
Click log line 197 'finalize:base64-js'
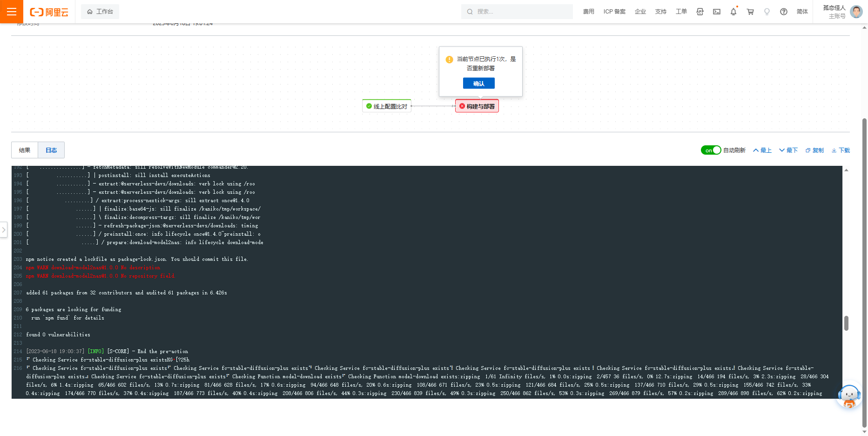tap(143, 209)
